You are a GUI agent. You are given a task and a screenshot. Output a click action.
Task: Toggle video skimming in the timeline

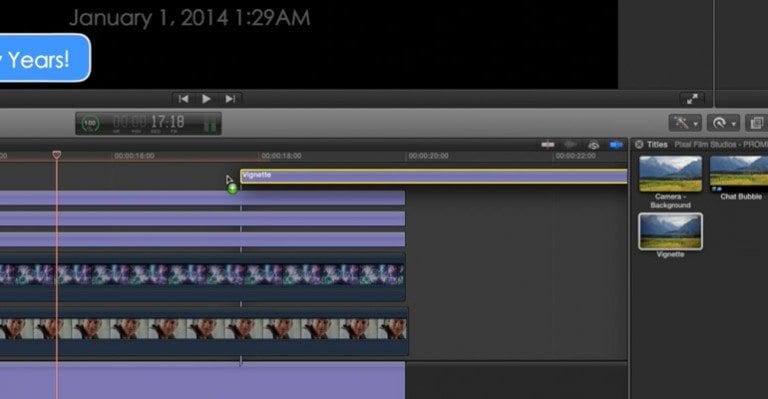click(548, 144)
